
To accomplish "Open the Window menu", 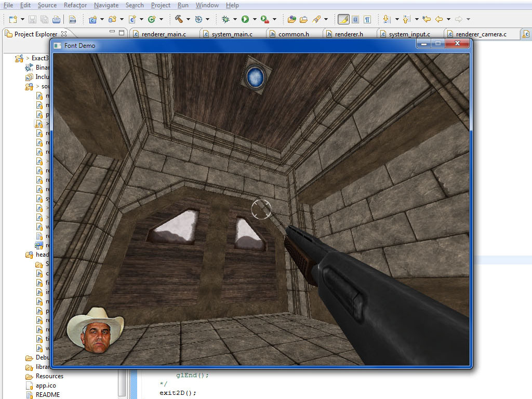I will pos(207,5).
